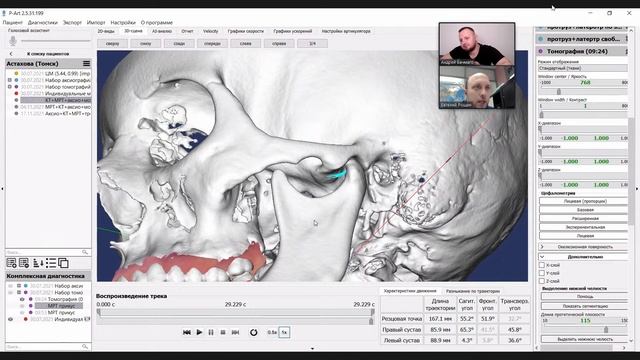The width and height of the screenshot is (640, 360).
Task: Click the sort descending icon
Action: [38, 263]
